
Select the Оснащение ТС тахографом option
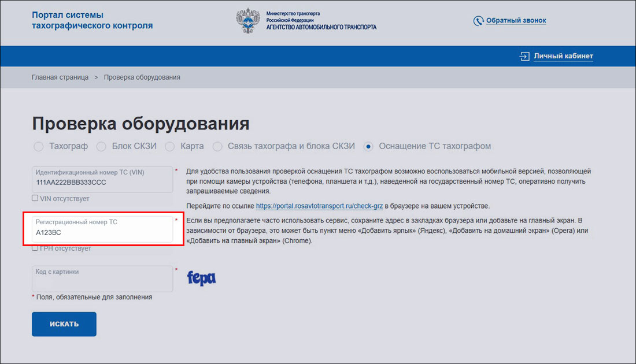click(x=368, y=147)
